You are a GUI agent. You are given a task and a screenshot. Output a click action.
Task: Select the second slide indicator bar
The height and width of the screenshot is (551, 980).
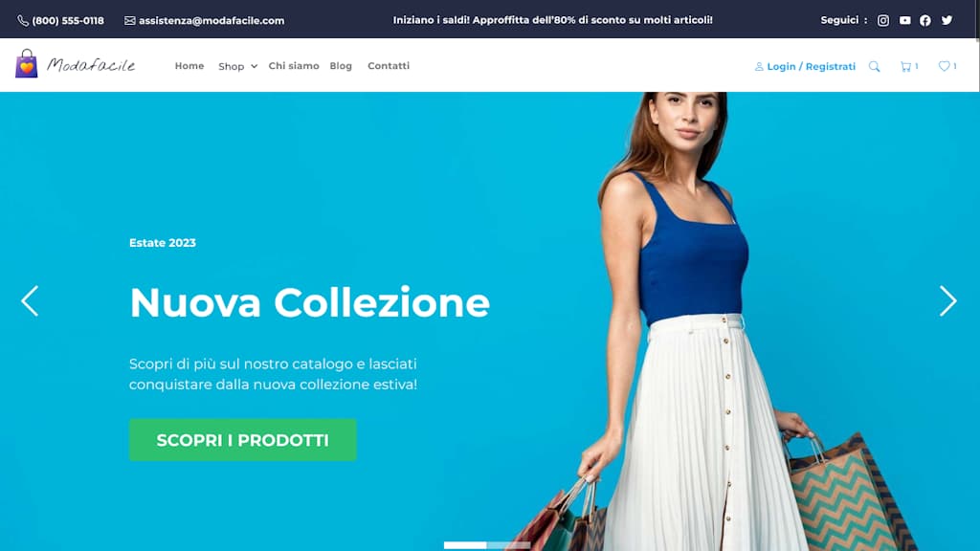[509, 545]
